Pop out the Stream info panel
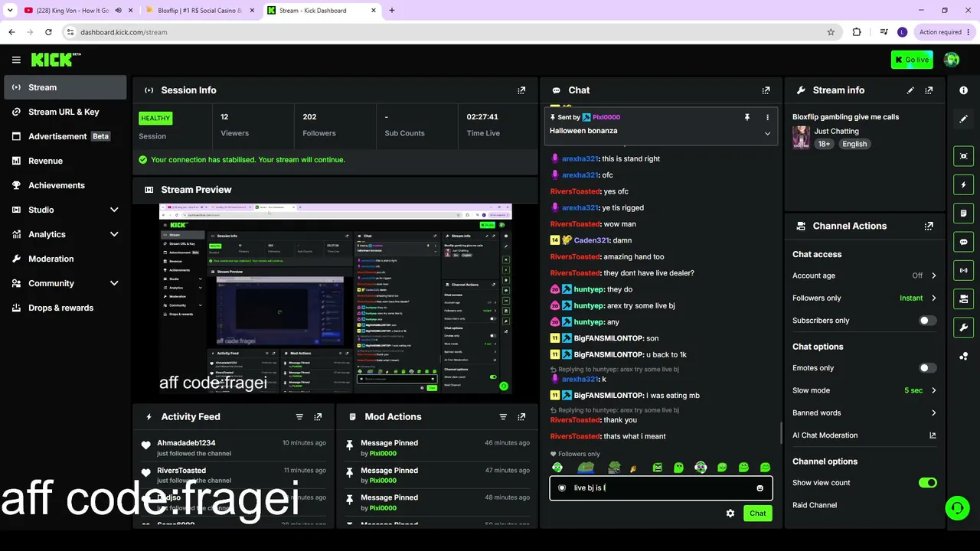This screenshot has height=551, width=980. coord(929,90)
